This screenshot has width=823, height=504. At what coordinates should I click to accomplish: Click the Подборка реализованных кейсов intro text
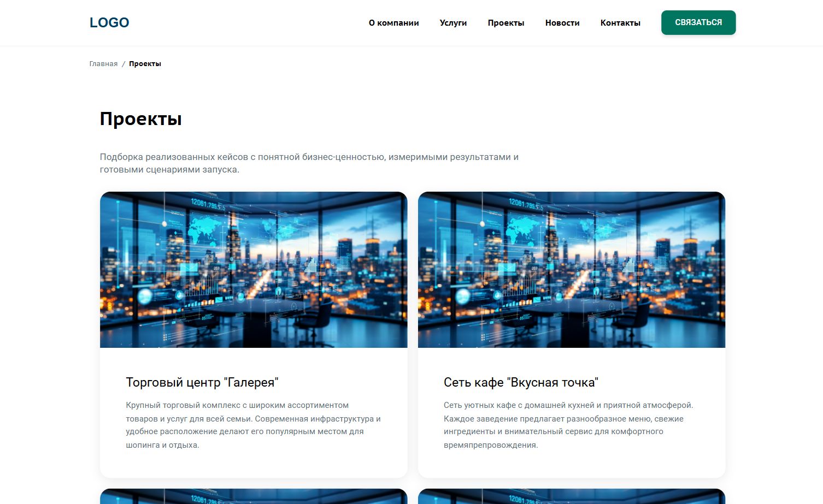309,163
